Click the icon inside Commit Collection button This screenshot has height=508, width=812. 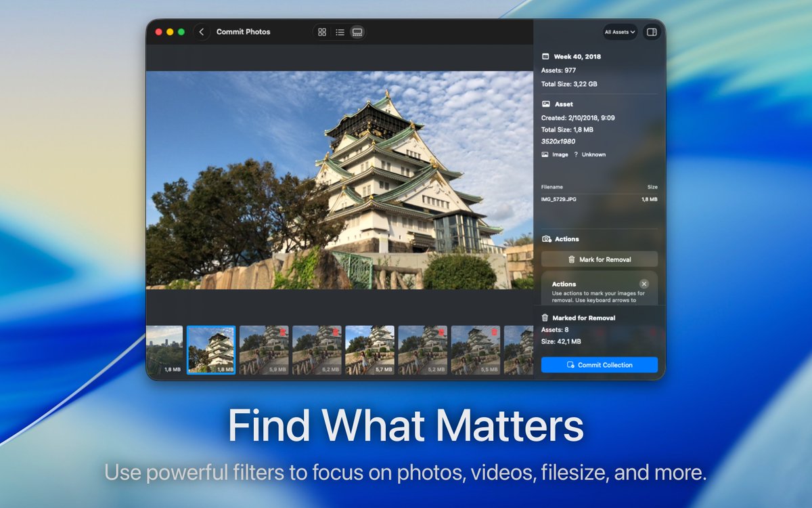pyautogui.click(x=570, y=365)
